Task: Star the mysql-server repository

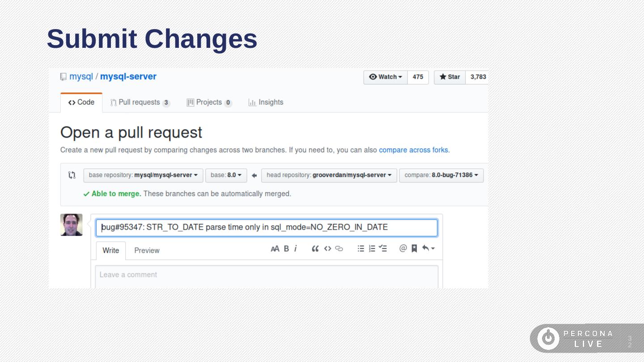Action: 450,77
